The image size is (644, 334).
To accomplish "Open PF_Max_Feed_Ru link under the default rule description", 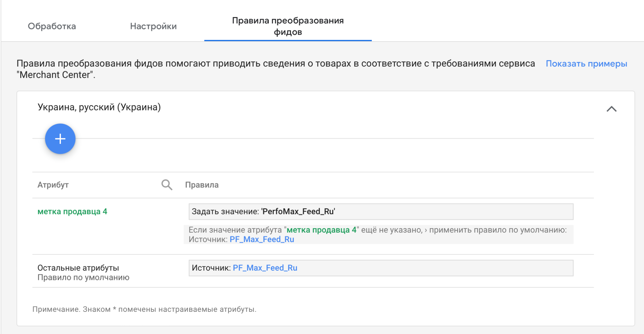I will (262, 239).
